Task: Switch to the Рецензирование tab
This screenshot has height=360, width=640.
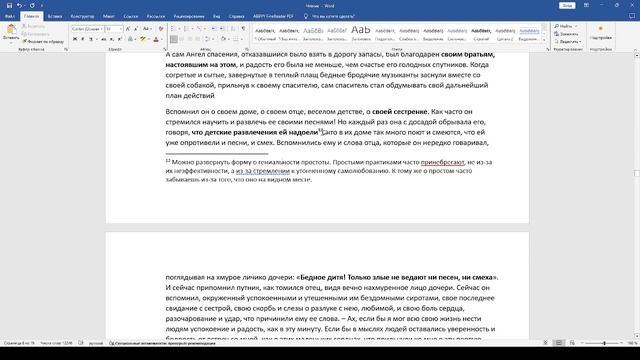Action: coord(189,16)
